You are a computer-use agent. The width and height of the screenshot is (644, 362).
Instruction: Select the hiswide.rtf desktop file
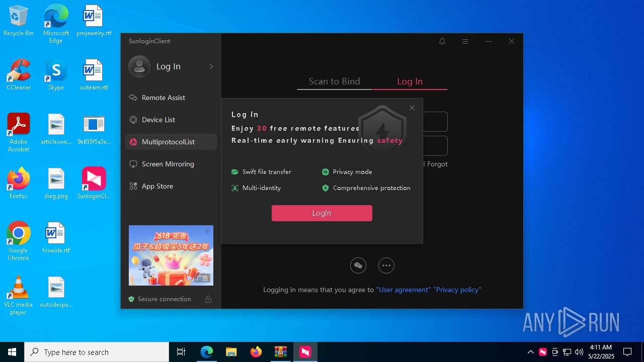tap(56, 238)
